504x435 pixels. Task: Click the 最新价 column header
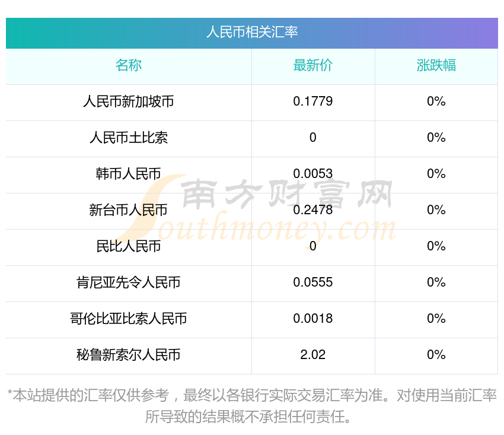click(312, 65)
